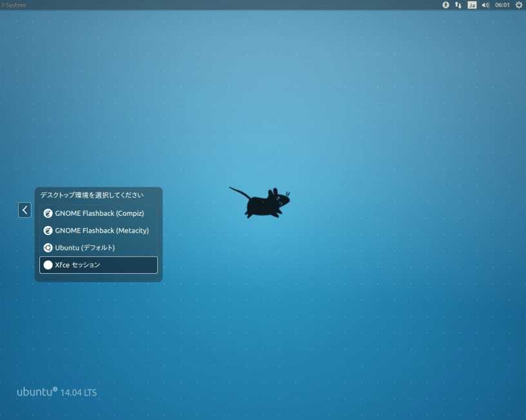Open the accessibility menu icon
The image size is (526, 420).
(446, 5)
